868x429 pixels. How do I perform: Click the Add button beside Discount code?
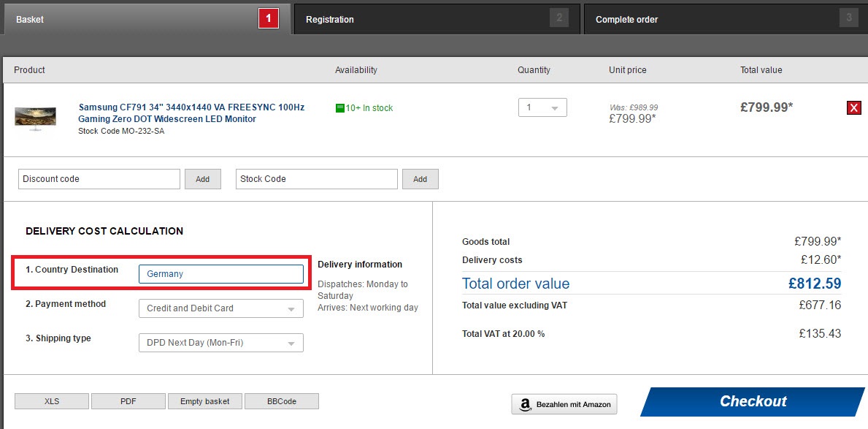[203, 179]
